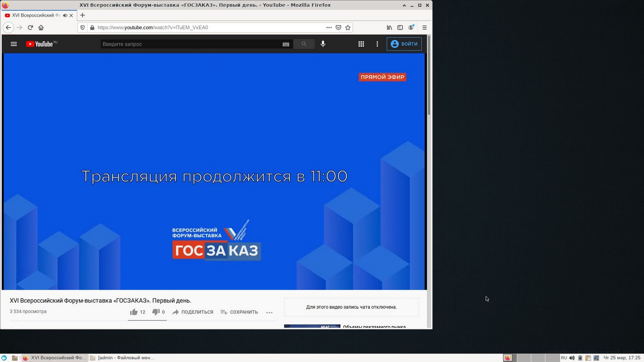Click the ПОДЕЛИТЬСЯ share button
Screen dimensions: 644x362
point(193,312)
